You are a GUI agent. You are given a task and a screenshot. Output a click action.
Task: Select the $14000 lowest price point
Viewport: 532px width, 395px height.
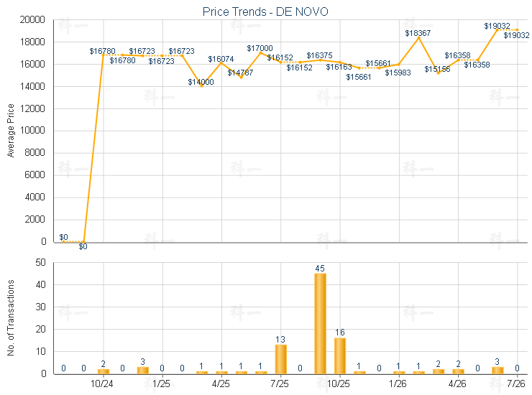(201, 86)
